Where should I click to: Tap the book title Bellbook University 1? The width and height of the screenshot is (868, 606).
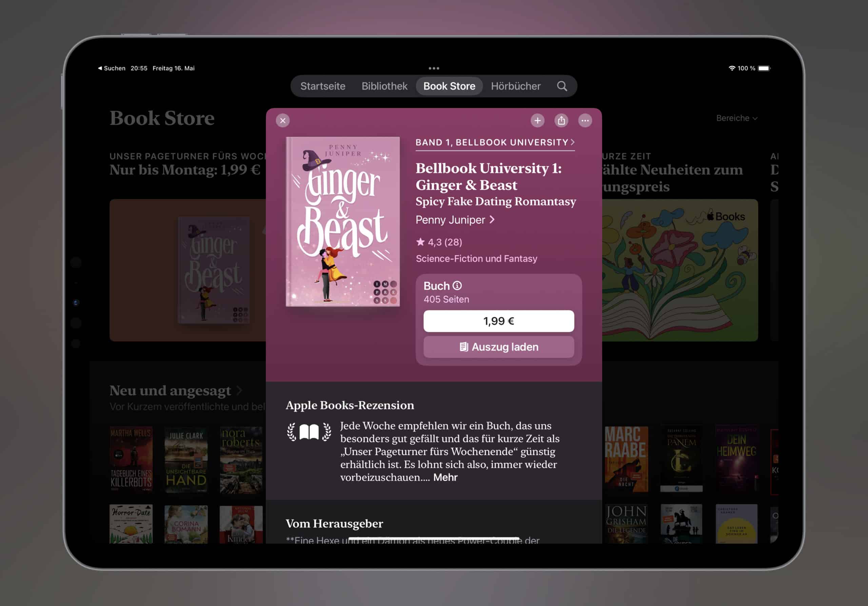point(489,177)
